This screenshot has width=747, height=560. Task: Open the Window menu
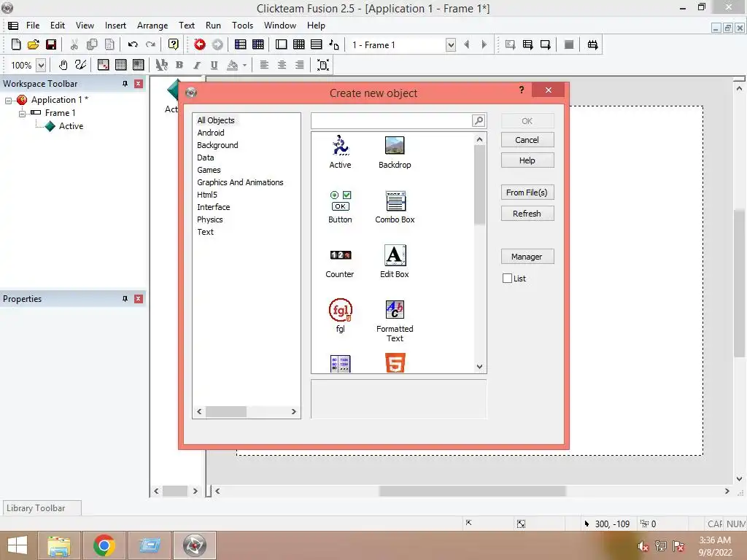pyautogui.click(x=280, y=26)
